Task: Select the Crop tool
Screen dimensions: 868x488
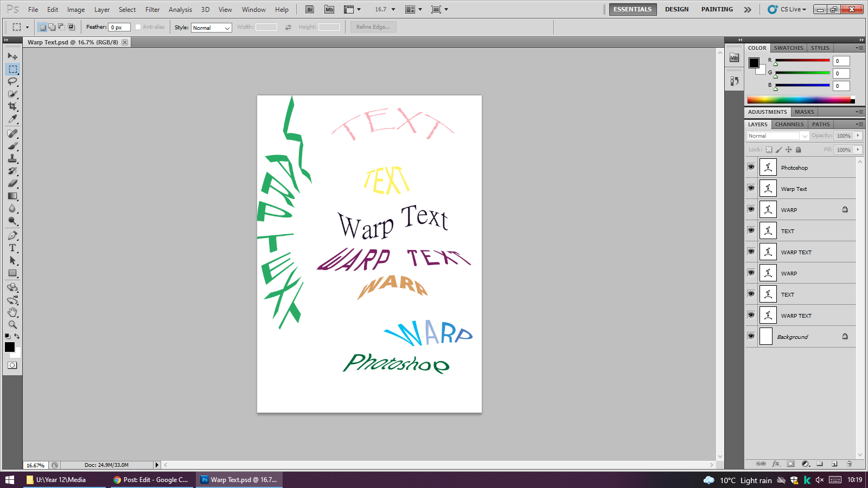Action: point(12,106)
